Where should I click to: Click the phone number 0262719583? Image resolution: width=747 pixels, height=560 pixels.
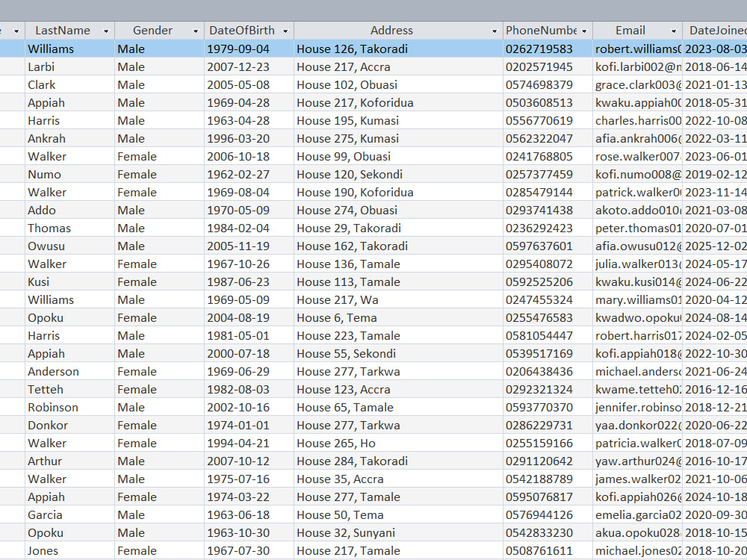tap(548, 49)
